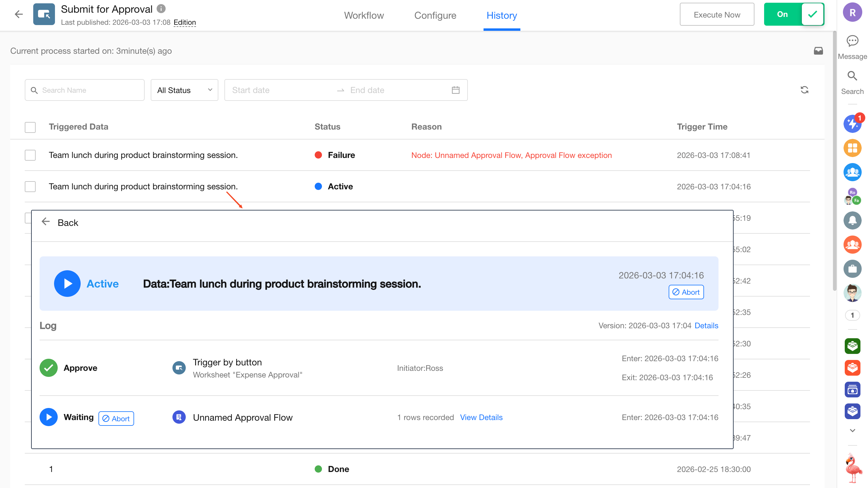Click the Search magnifier in sidebar
Image resolution: width=868 pixels, height=488 pixels.
852,76
